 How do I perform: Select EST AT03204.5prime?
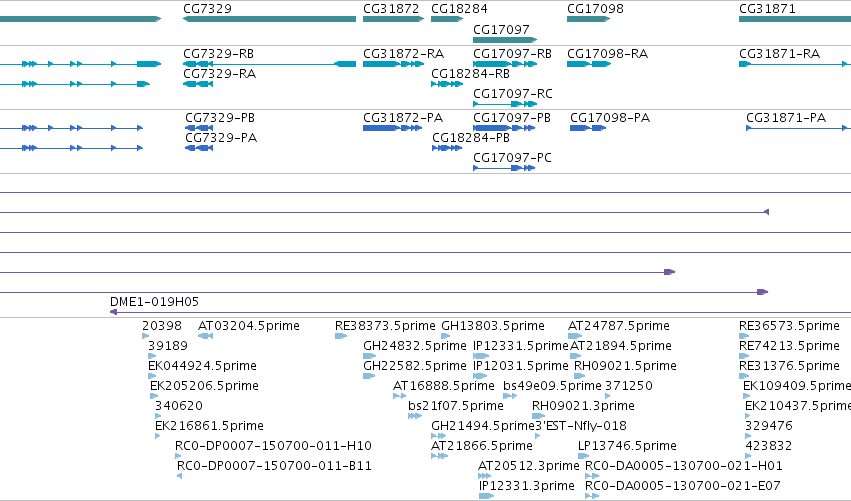(205, 336)
